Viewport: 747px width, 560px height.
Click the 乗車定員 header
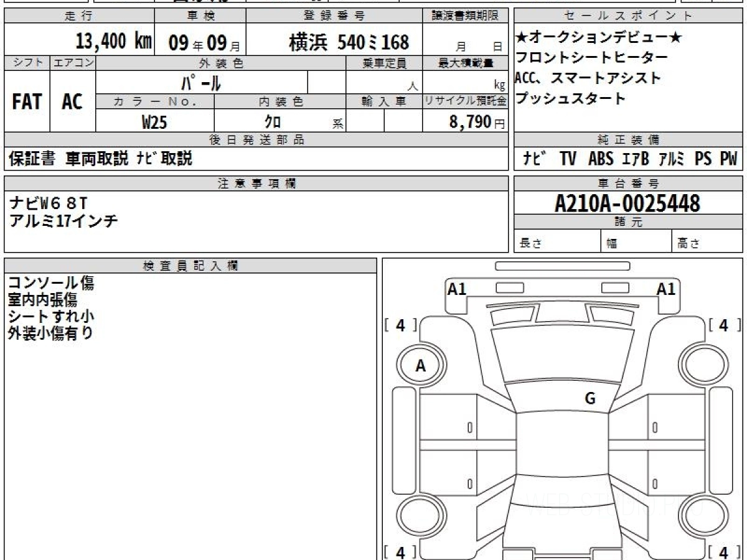pos(384,63)
